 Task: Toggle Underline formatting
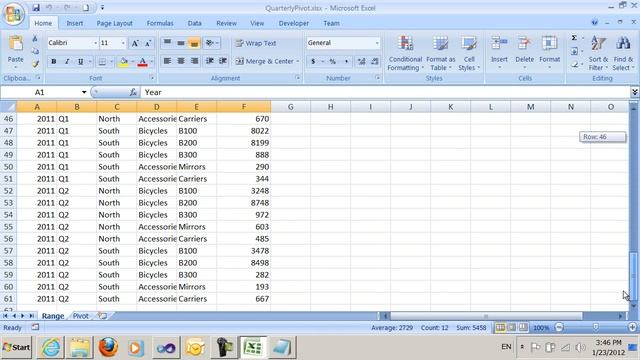click(x=80, y=62)
